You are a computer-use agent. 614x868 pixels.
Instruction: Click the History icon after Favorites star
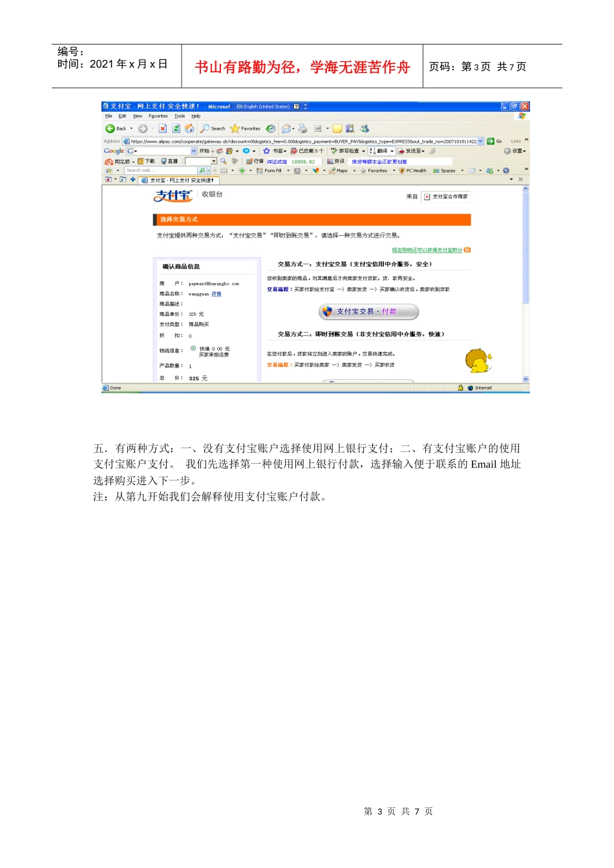pyautogui.click(x=271, y=129)
